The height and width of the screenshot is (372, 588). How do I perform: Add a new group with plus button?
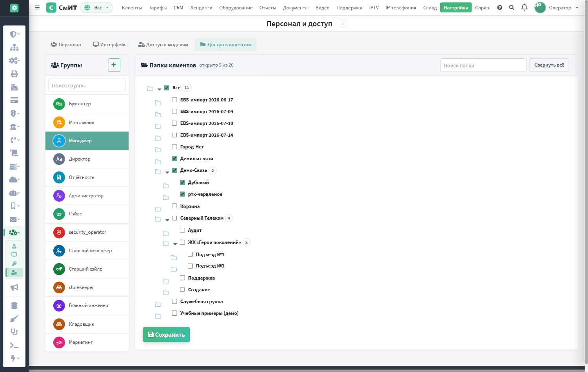pos(114,65)
